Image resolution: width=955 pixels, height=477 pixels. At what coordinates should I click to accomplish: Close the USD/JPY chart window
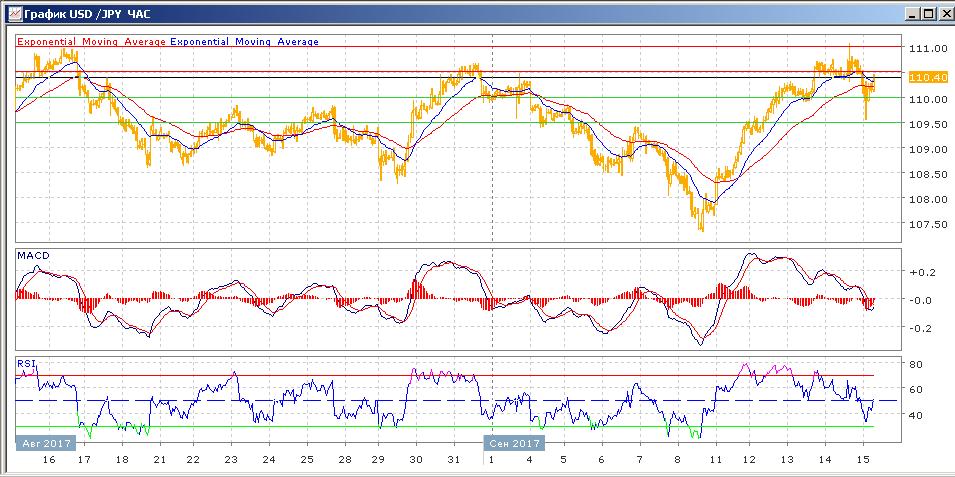coord(943,14)
